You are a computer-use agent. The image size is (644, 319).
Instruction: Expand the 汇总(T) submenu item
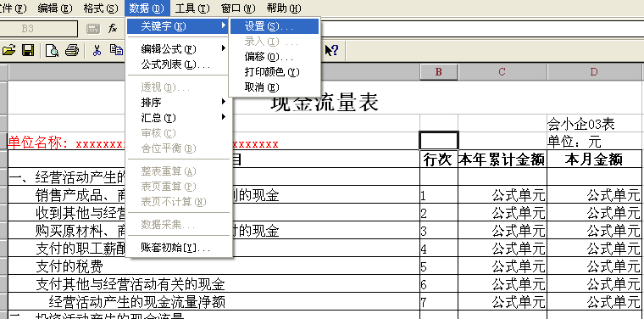point(178,118)
